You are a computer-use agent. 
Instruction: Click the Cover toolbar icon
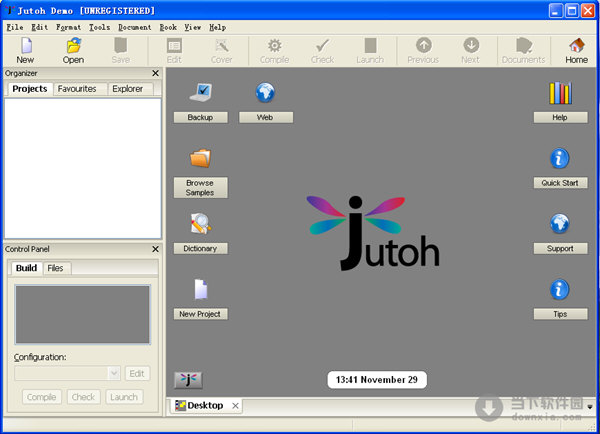222,46
